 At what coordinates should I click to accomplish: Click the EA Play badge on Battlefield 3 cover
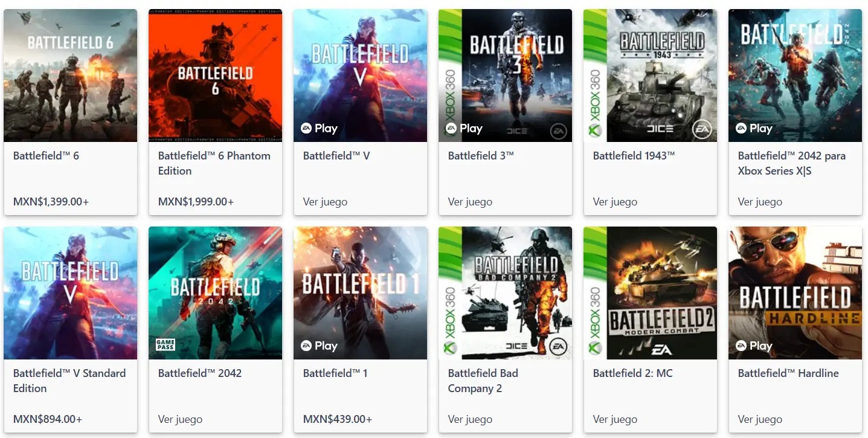pos(464,128)
